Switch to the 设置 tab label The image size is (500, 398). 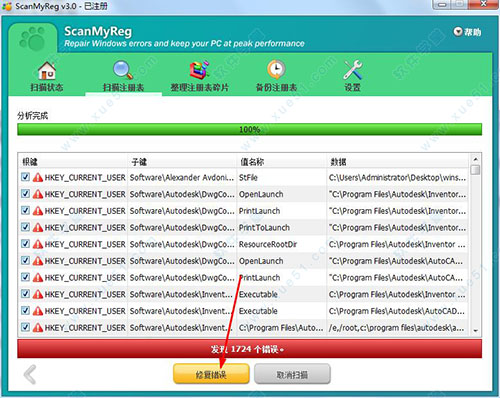pos(353,88)
